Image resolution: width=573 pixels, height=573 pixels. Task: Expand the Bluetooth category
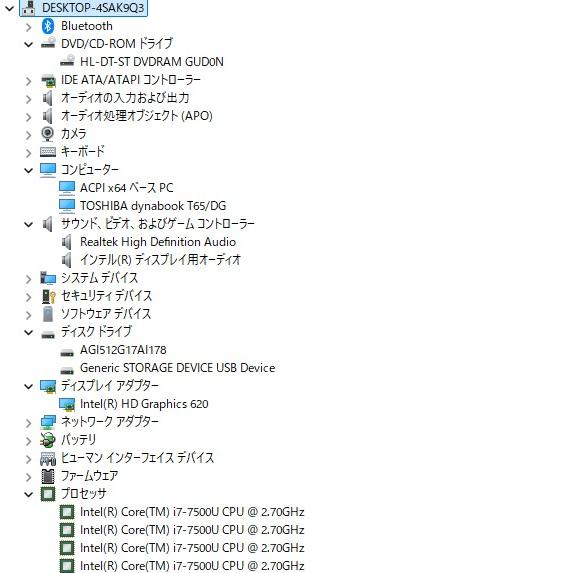tap(29, 27)
